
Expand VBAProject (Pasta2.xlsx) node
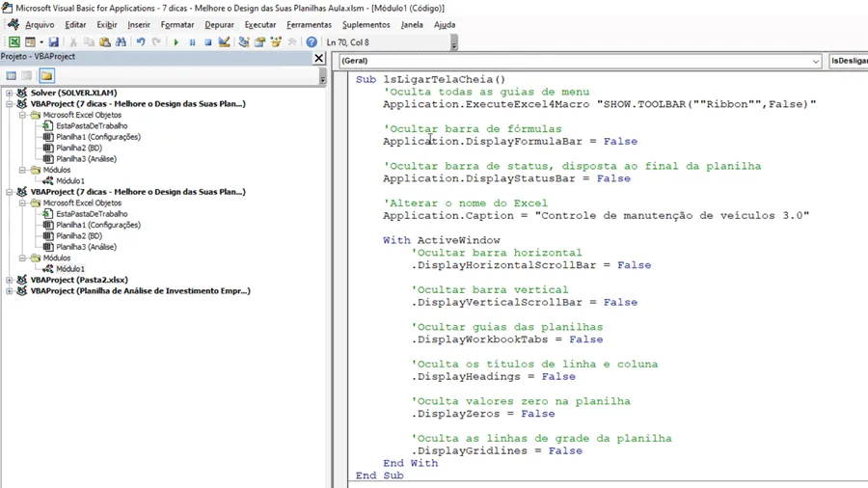10,280
